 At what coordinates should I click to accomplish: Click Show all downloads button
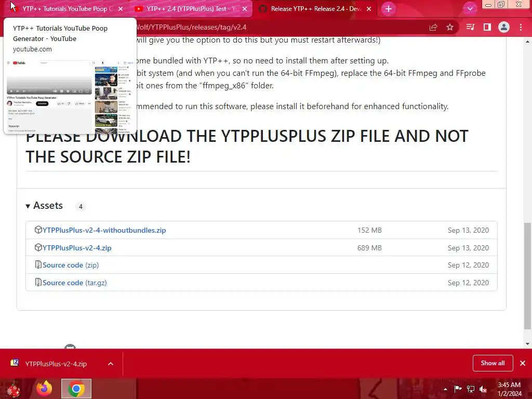click(493, 363)
